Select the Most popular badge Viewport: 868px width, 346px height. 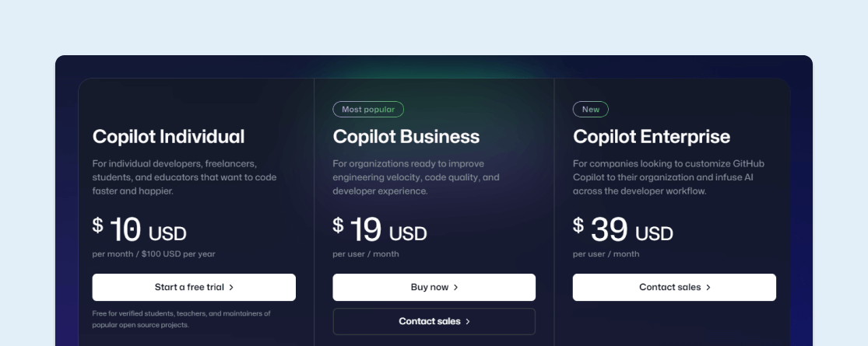pyautogui.click(x=368, y=110)
